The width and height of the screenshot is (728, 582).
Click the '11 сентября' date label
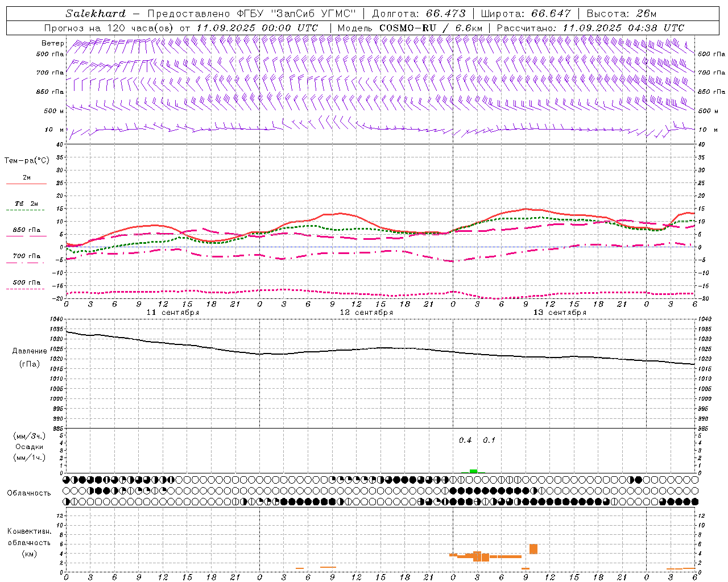[x=173, y=313]
